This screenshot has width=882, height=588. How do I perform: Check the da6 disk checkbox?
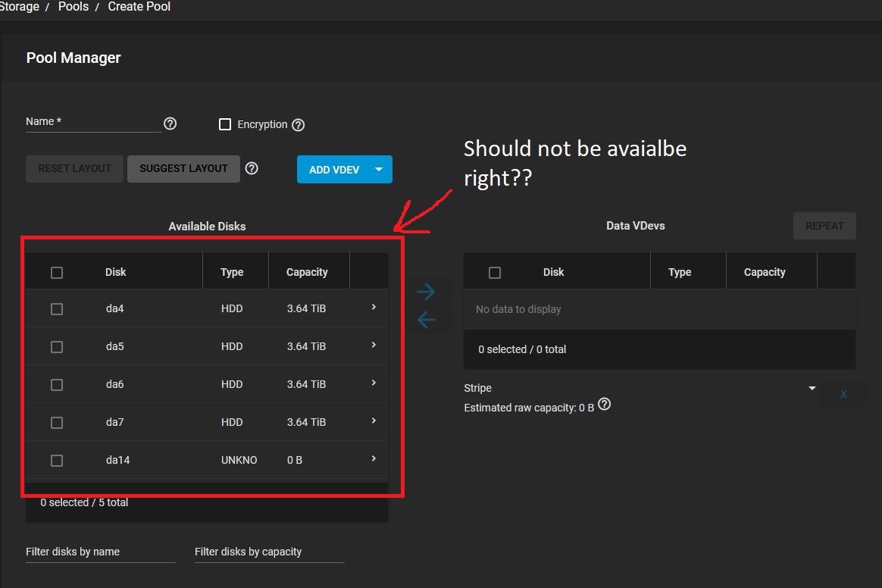(x=57, y=385)
